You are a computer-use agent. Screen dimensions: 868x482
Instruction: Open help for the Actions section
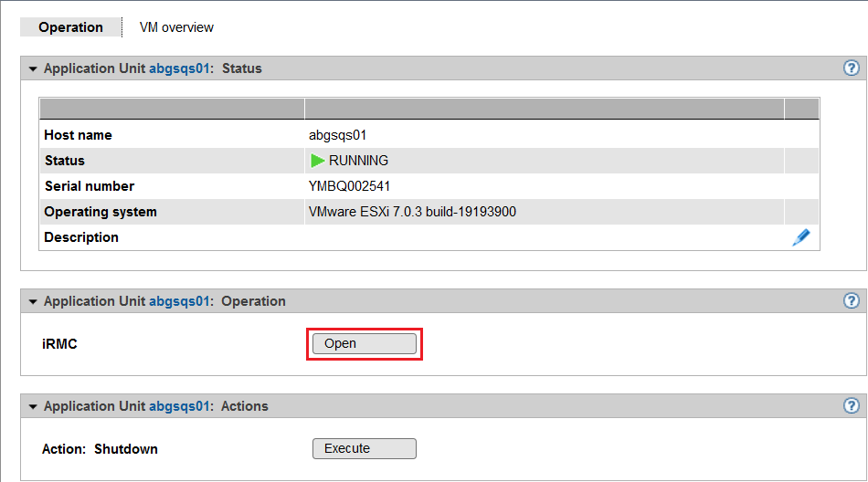click(x=852, y=406)
